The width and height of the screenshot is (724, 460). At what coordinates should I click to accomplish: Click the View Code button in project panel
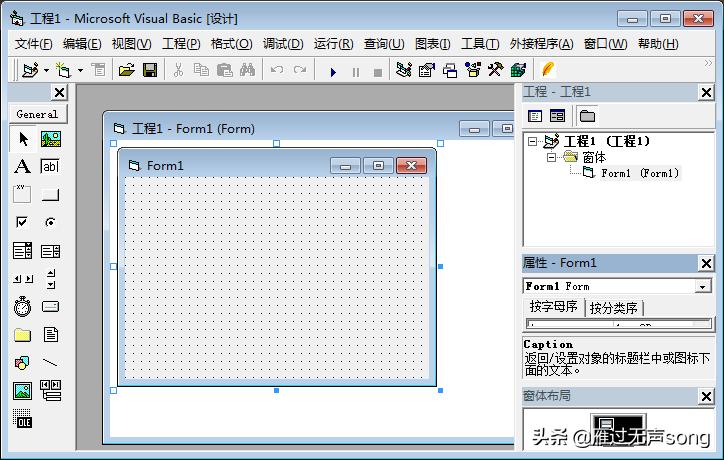click(x=535, y=116)
